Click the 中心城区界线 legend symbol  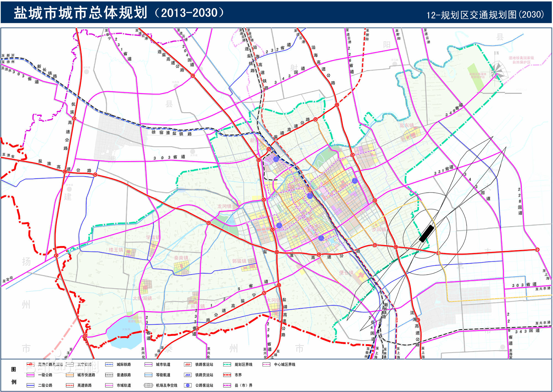[267, 364]
